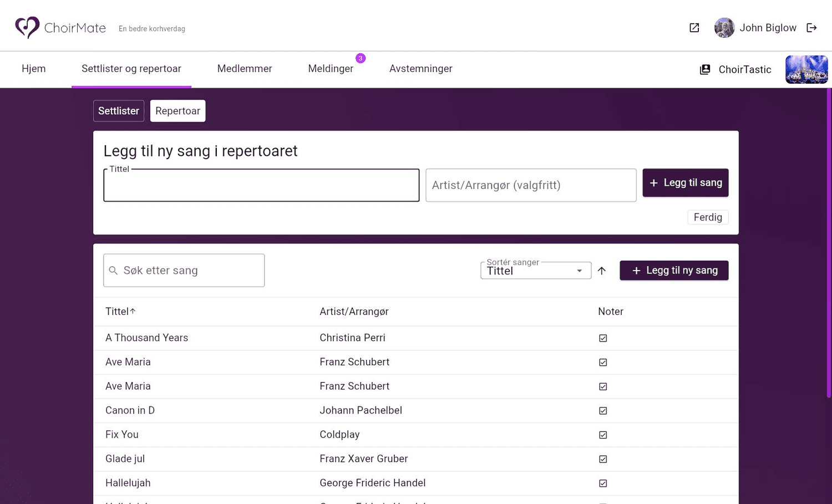The height and width of the screenshot is (504, 832).
Task: Open the Sortér sanger dropdown
Action: (536, 271)
